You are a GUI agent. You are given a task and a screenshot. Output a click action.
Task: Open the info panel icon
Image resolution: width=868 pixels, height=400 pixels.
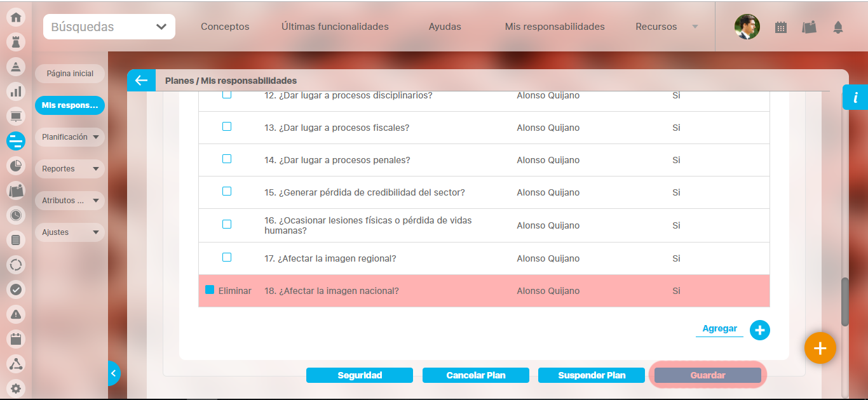pyautogui.click(x=855, y=98)
